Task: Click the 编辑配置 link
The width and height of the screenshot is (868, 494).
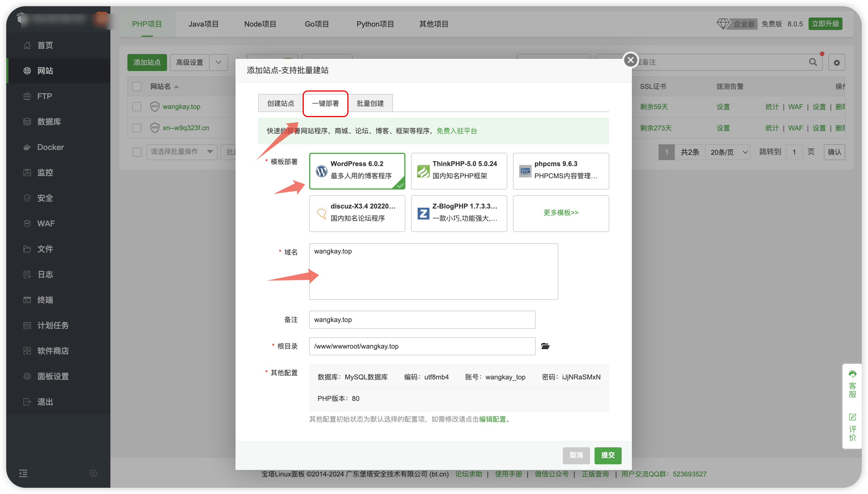Action: tap(492, 419)
